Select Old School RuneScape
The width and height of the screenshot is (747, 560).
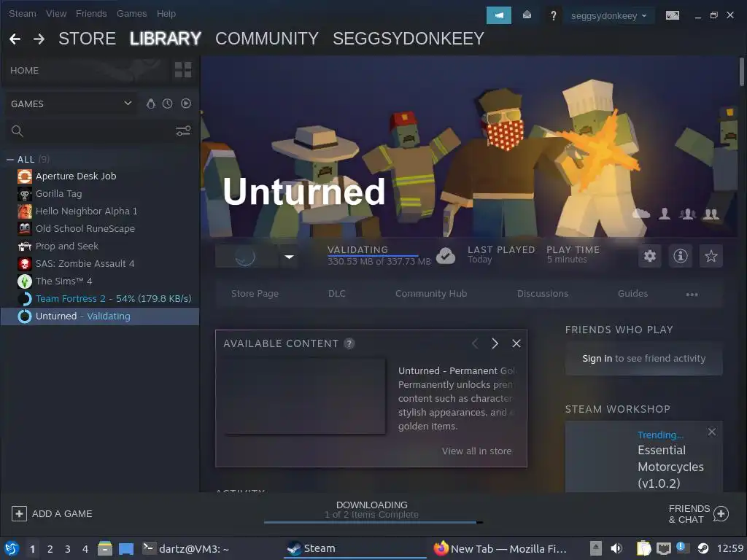(85, 228)
